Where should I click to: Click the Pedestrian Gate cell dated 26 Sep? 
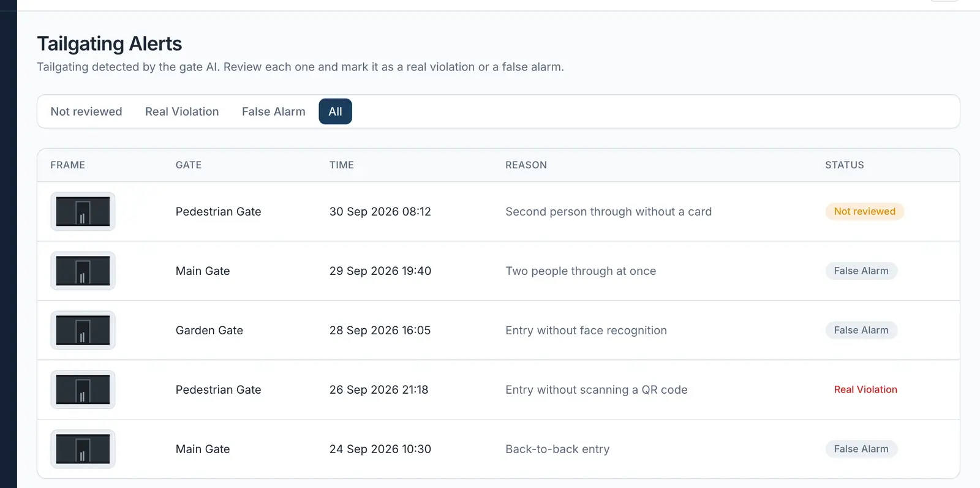click(x=219, y=389)
